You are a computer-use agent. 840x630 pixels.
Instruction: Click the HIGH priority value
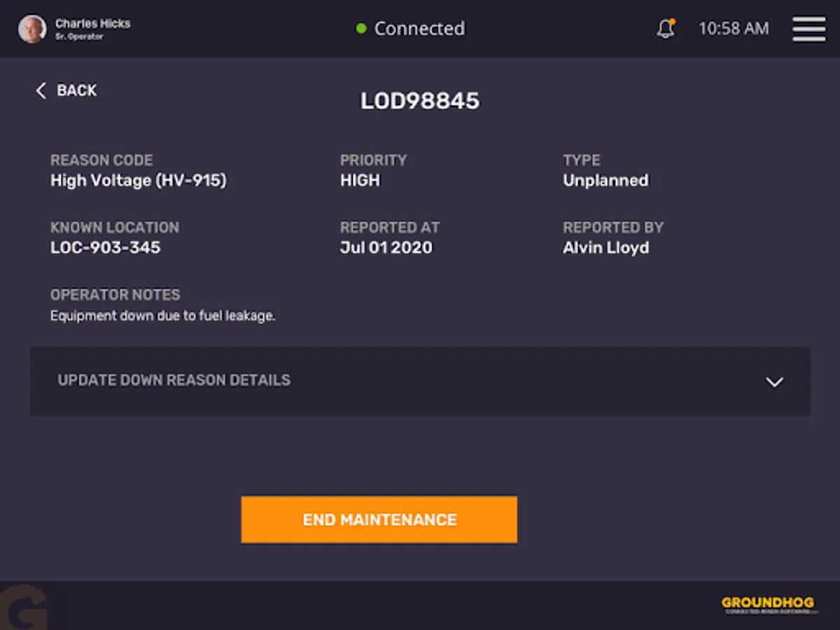tap(360, 181)
